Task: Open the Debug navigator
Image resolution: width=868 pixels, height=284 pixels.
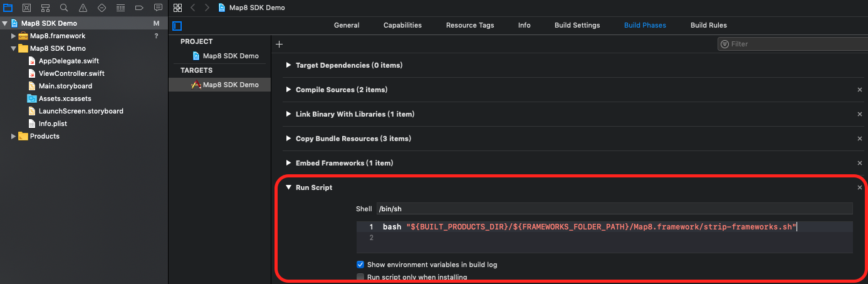Action: point(120,8)
